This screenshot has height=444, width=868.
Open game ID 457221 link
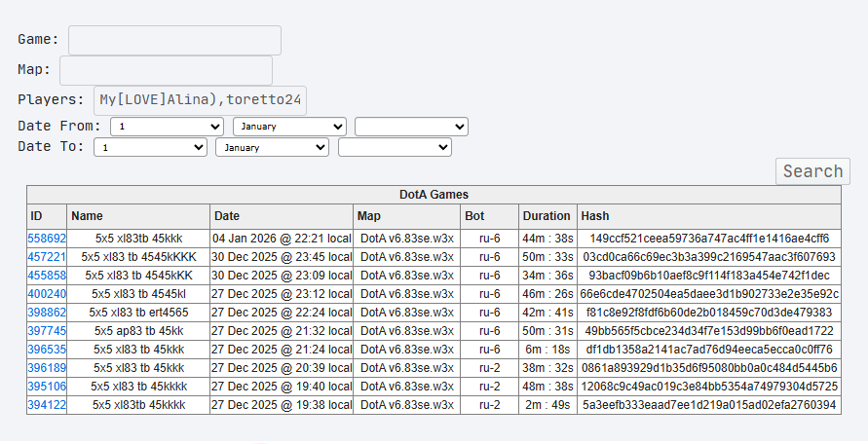[47, 257]
